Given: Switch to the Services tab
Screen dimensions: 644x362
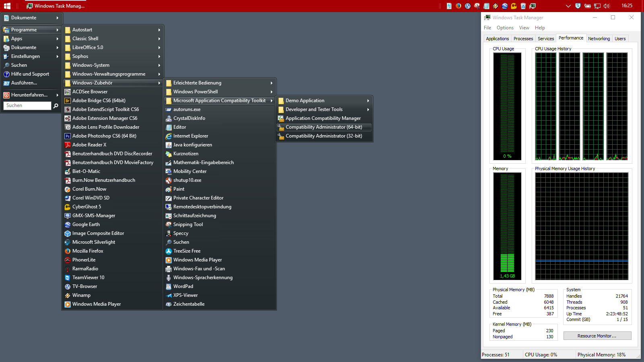Looking at the screenshot, I should tap(546, 39).
